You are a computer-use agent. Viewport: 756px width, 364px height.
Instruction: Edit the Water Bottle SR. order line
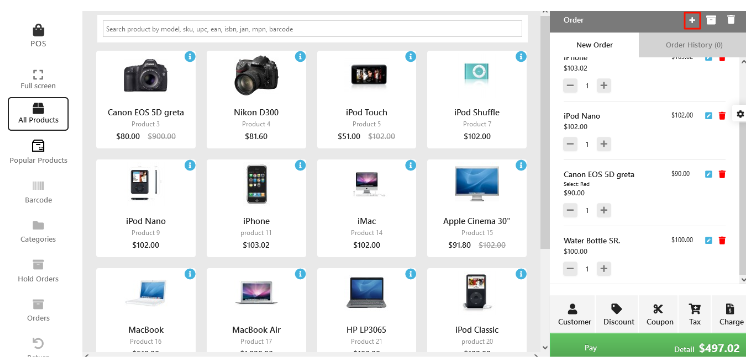pyautogui.click(x=708, y=240)
